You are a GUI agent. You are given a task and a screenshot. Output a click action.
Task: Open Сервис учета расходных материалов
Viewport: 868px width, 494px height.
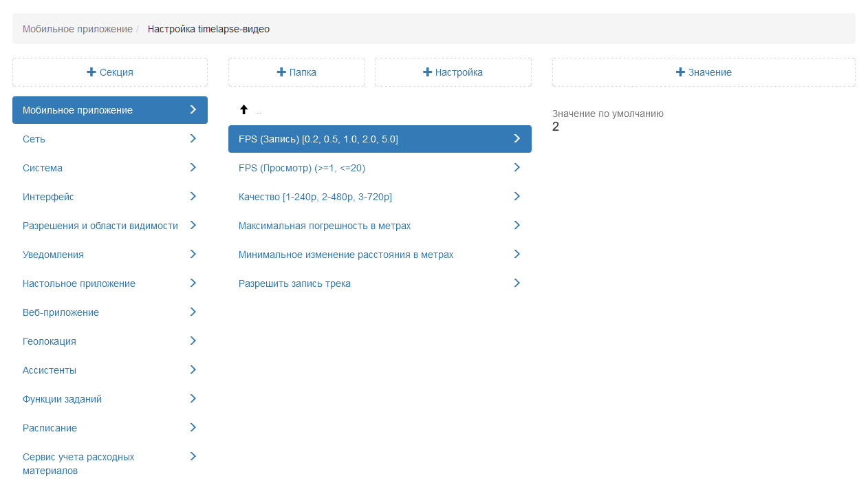tap(78, 464)
